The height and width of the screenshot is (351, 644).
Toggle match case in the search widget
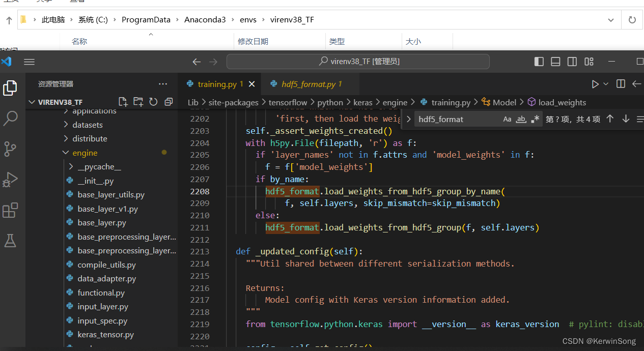click(x=507, y=119)
